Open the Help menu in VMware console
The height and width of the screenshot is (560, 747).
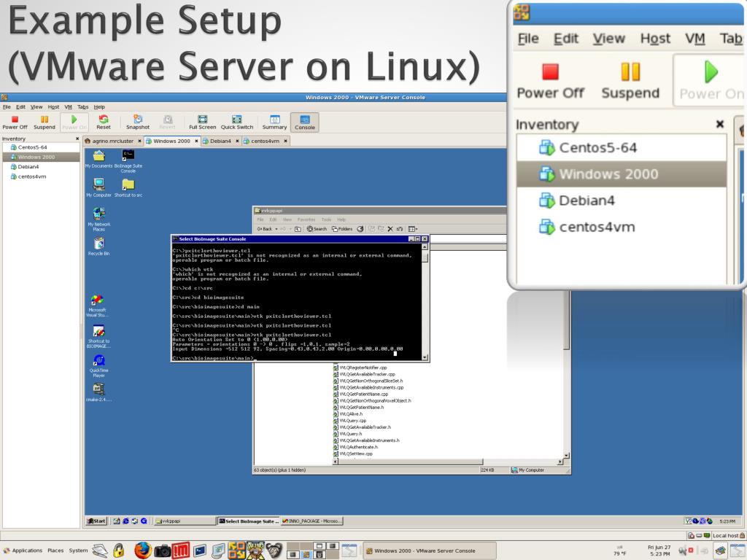(99, 107)
